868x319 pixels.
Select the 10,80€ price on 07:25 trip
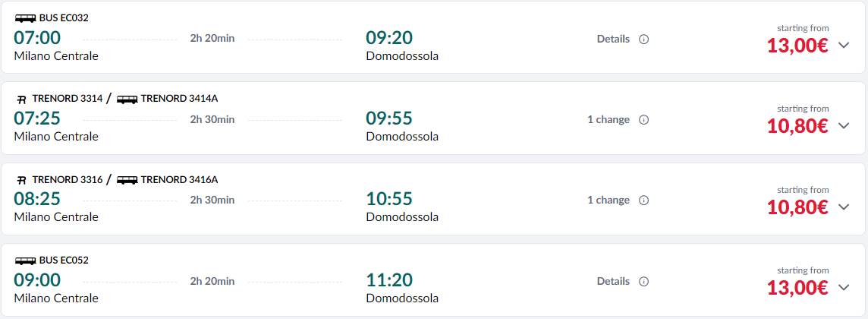click(797, 127)
